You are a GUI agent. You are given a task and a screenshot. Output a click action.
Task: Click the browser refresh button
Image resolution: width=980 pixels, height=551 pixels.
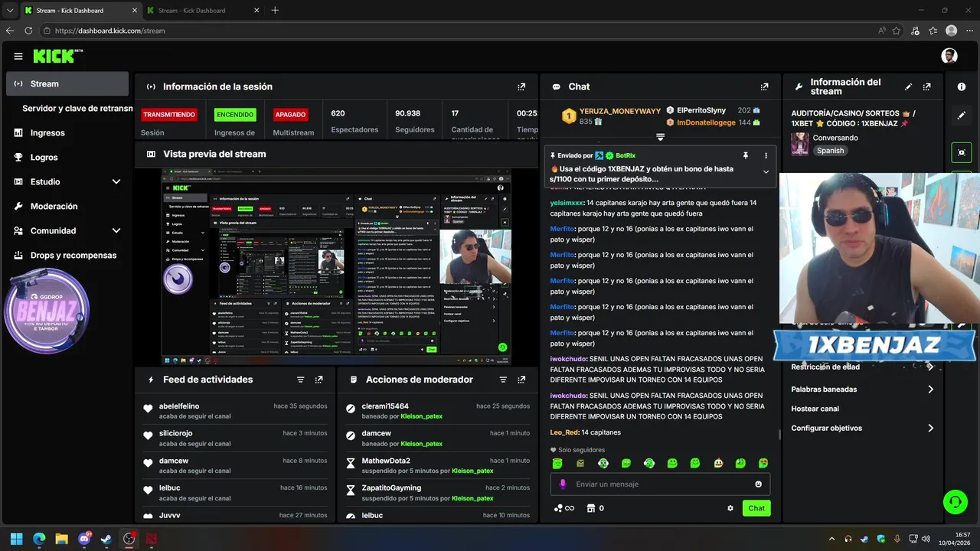click(28, 31)
